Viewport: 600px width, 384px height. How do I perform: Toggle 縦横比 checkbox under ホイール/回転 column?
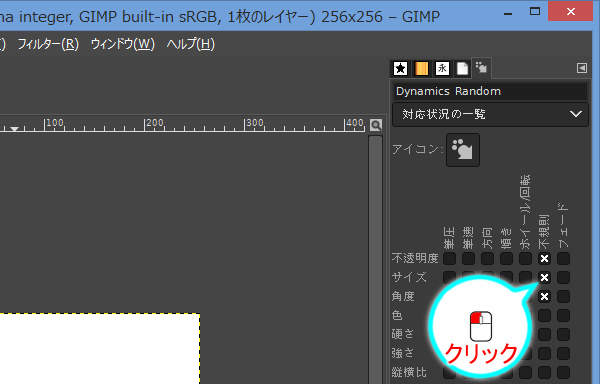525,372
